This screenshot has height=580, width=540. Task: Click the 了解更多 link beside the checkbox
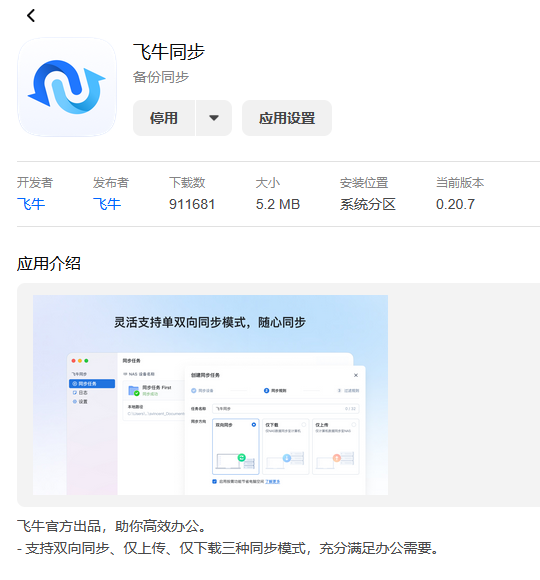click(x=273, y=482)
